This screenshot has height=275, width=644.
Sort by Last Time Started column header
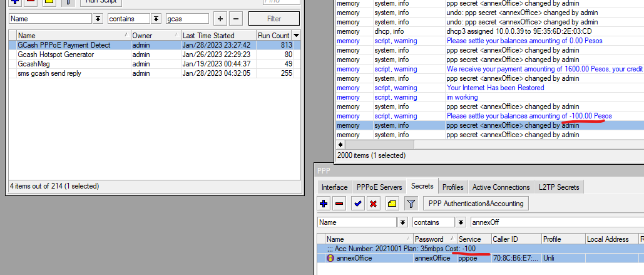218,35
